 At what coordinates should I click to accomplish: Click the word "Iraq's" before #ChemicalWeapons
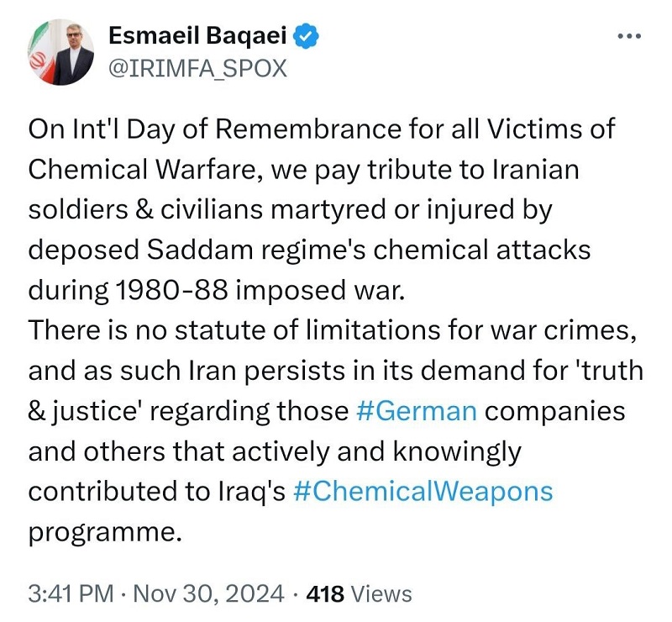tap(251, 493)
